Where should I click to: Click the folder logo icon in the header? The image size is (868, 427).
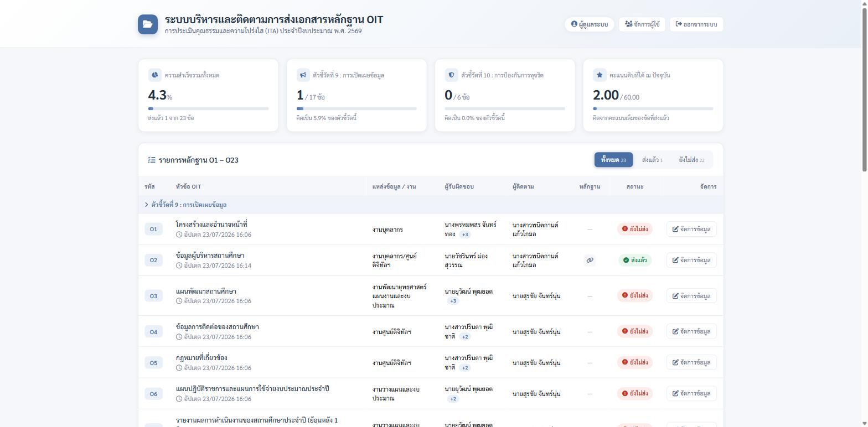(148, 24)
